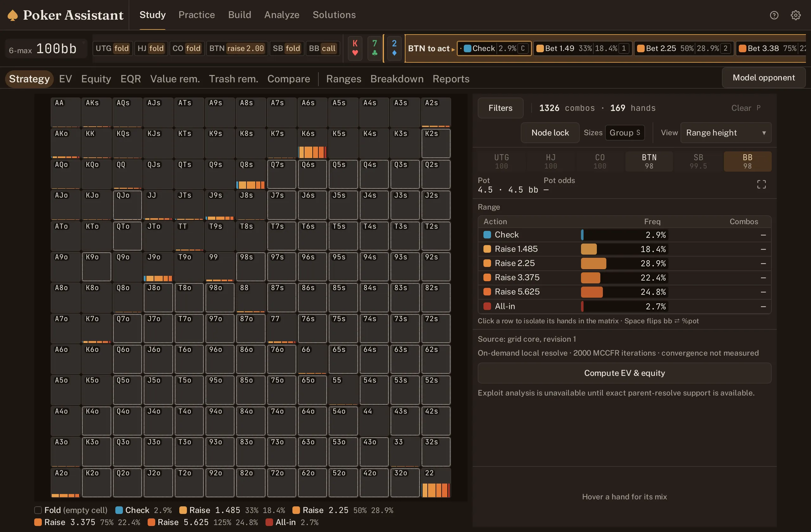Image resolution: width=811 pixels, height=532 pixels.
Task: Select the 2 of diamonds board card
Action: click(x=394, y=48)
